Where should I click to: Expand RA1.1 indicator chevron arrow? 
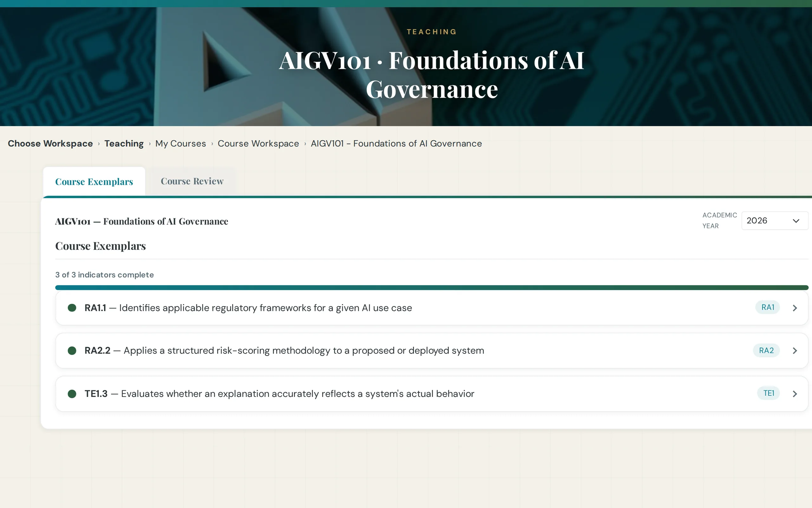(795, 308)
